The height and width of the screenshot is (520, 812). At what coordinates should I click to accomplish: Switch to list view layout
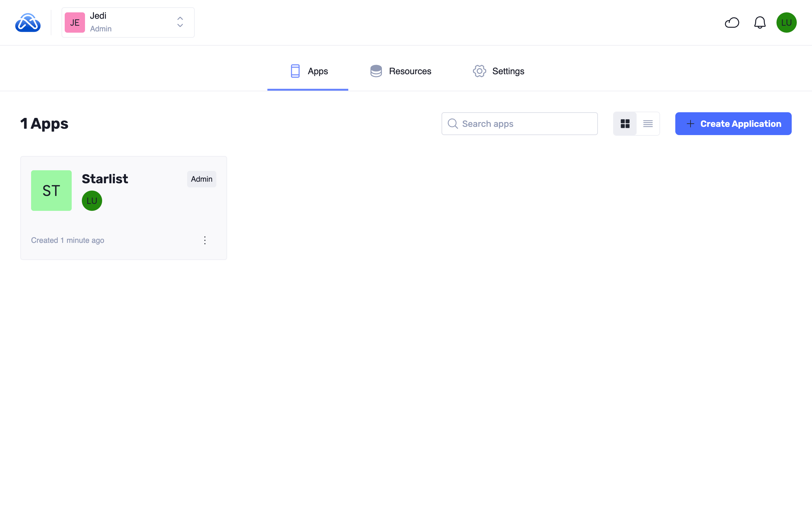tap(647, 124)
